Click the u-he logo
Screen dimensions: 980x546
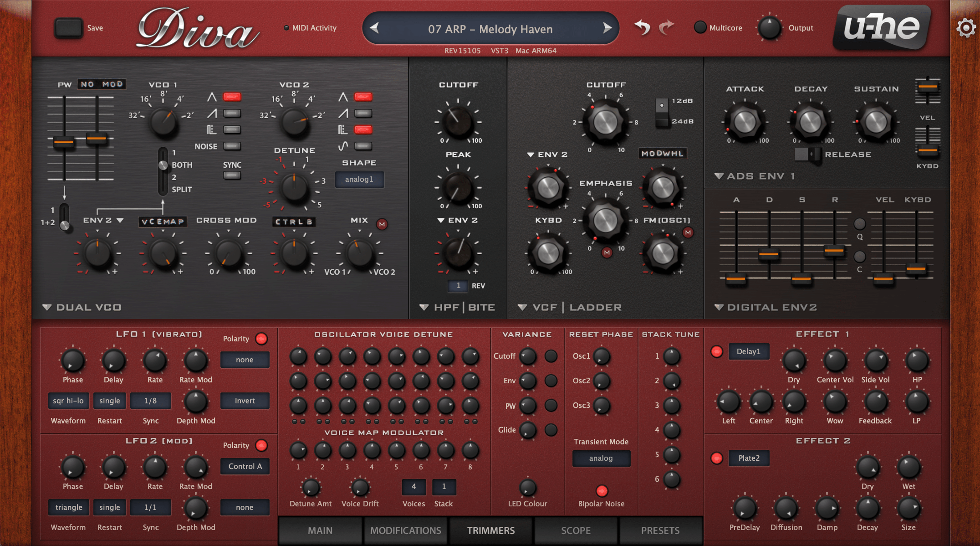coord(882,27)
